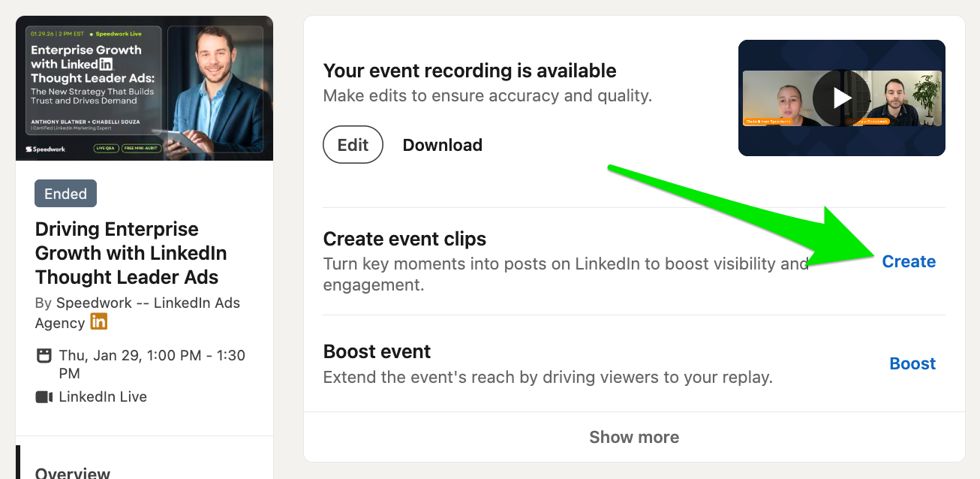
Task: Click the Thu, Jan 29 date text
Action: pyautogui.click(x=152, y=364)
